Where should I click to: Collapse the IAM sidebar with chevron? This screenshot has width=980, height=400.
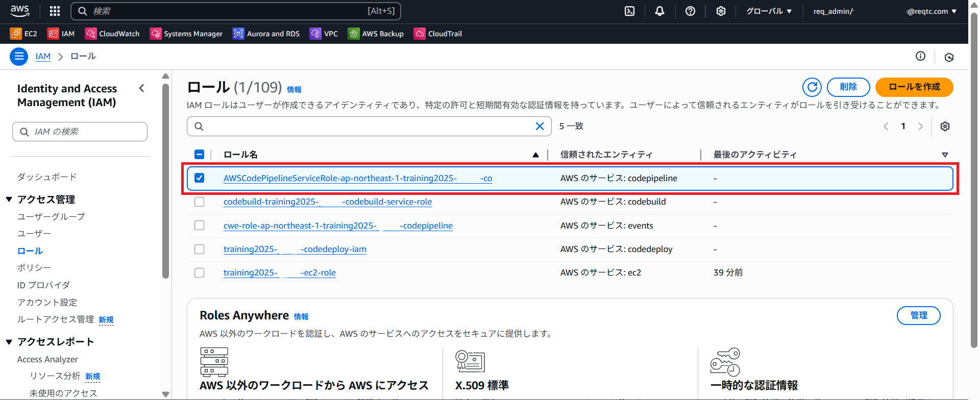[x=142, y=88]
